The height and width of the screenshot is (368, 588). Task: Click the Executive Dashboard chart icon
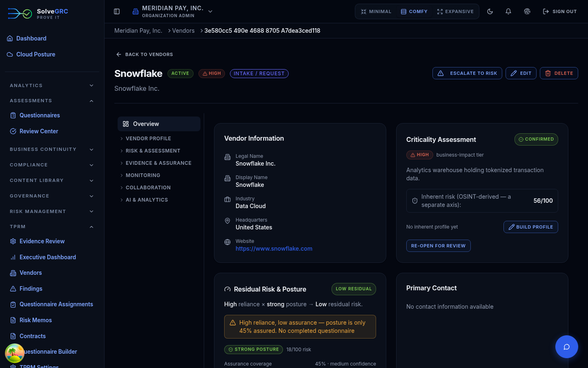pos(13,257)
